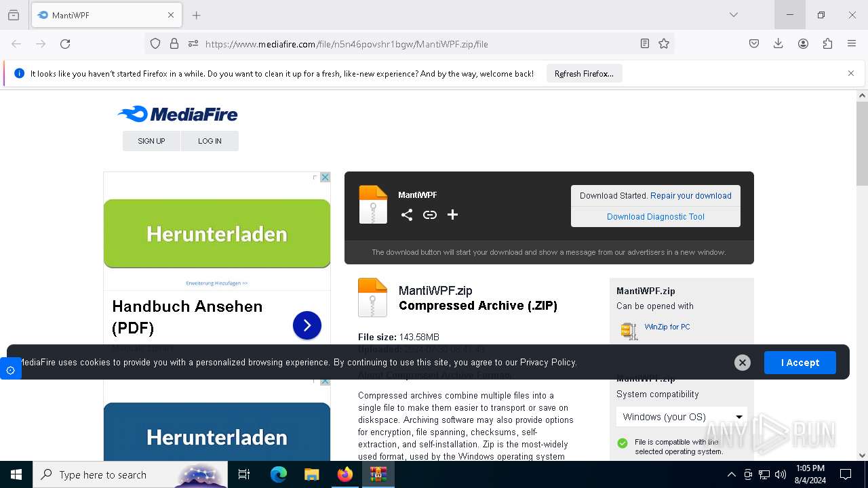This screenshot has width=868, height=488.
Task: Add MantiWPF to my files with plus
Action: coord(453,215)
